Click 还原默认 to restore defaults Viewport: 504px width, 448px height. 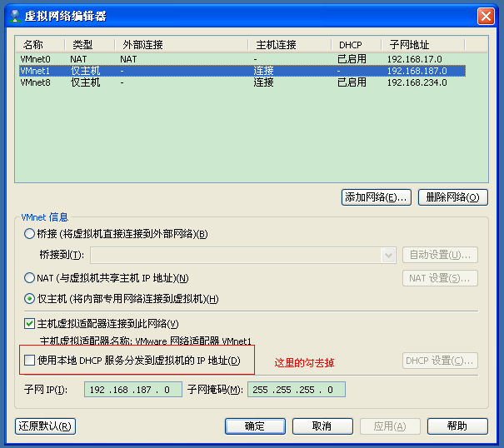45,426
